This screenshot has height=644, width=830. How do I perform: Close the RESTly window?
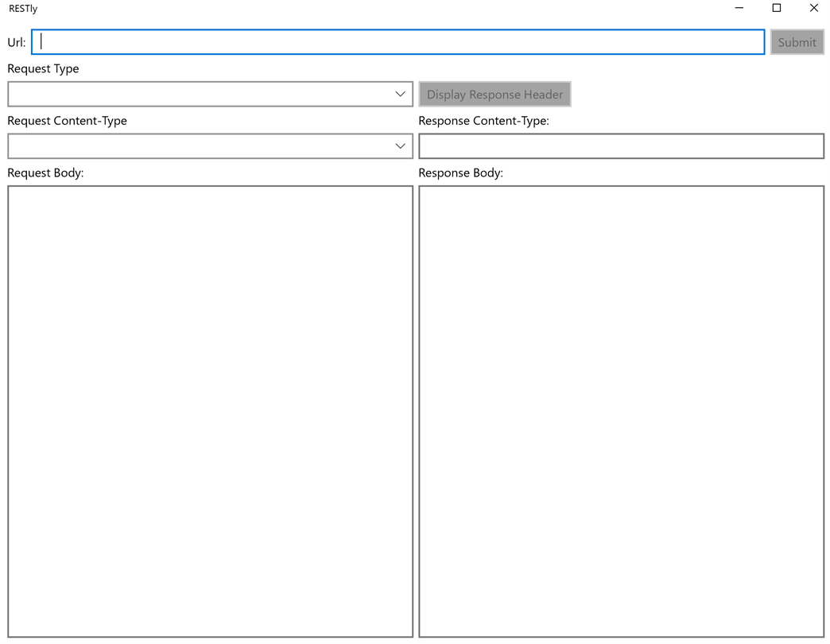click(x=813, y=8)
